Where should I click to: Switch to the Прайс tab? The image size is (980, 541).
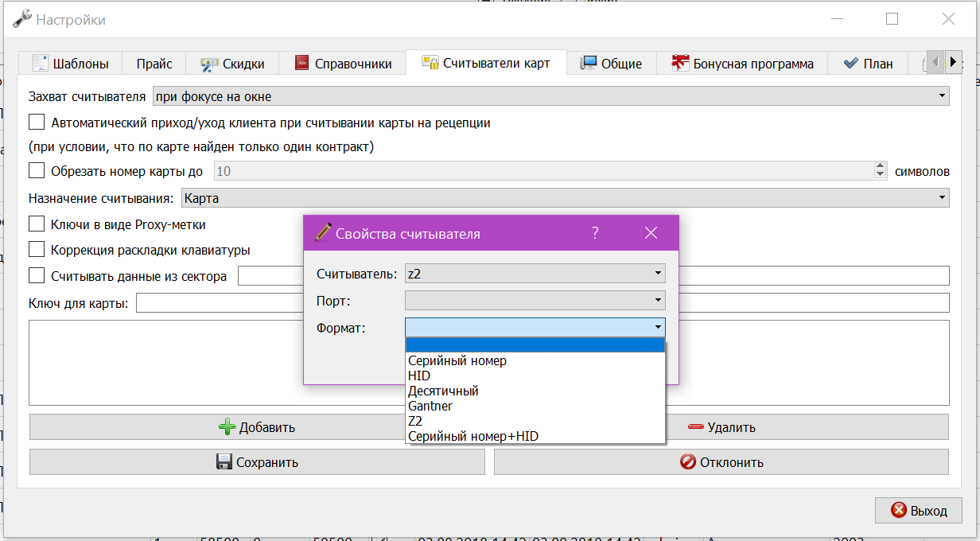[154, 64]
